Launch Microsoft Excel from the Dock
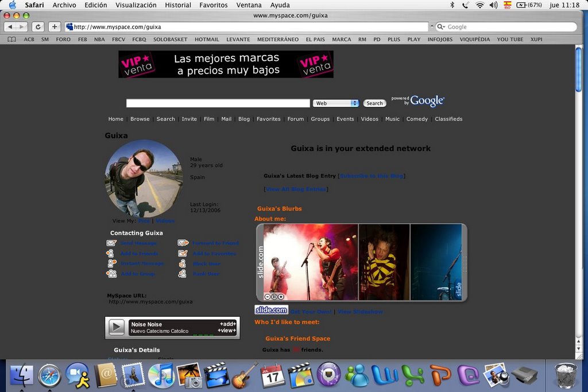Image resolution: width=588 pixels, height=392 pixels. (413, 375)
